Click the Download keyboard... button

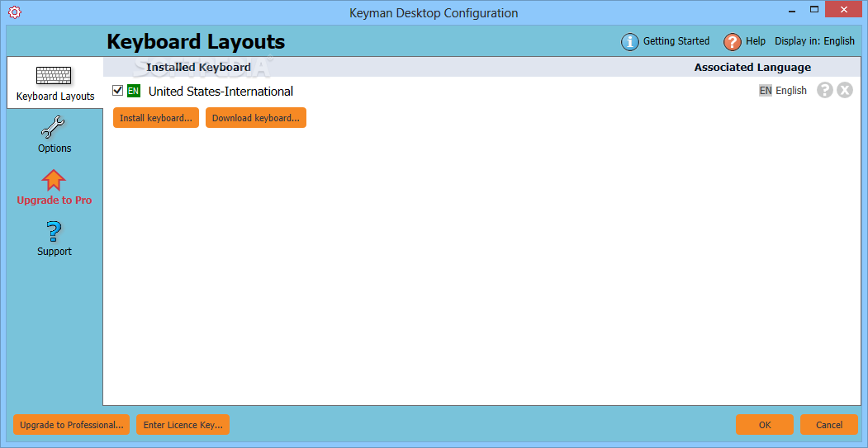tap(256, 118)
